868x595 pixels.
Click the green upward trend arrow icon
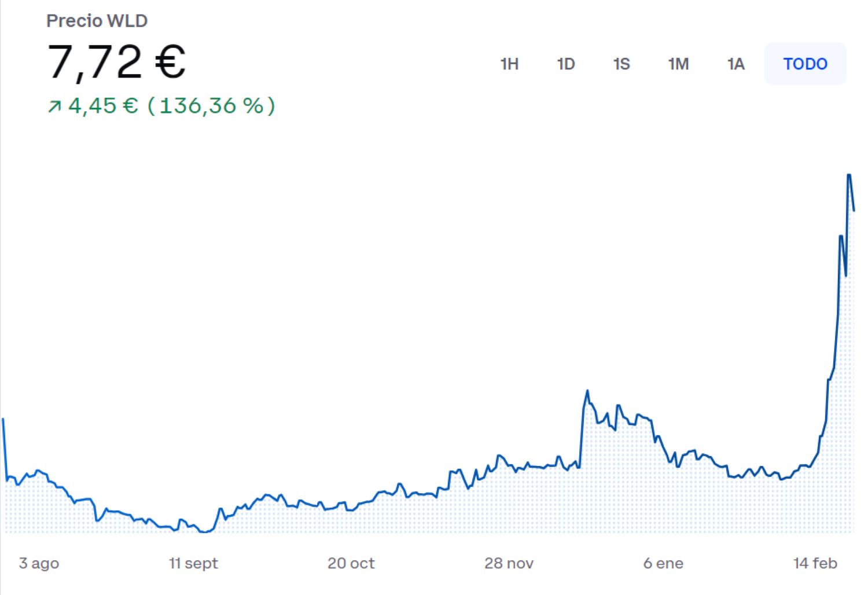pyautogui.click(x=54, y=106)
